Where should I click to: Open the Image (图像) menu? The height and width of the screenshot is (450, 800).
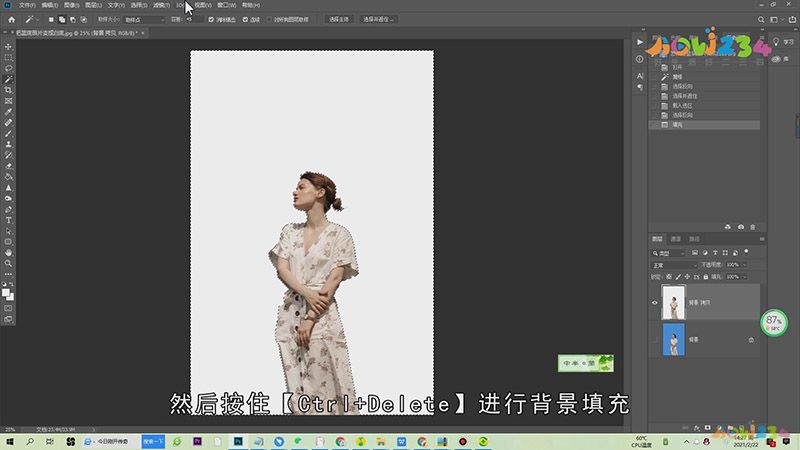71,5
